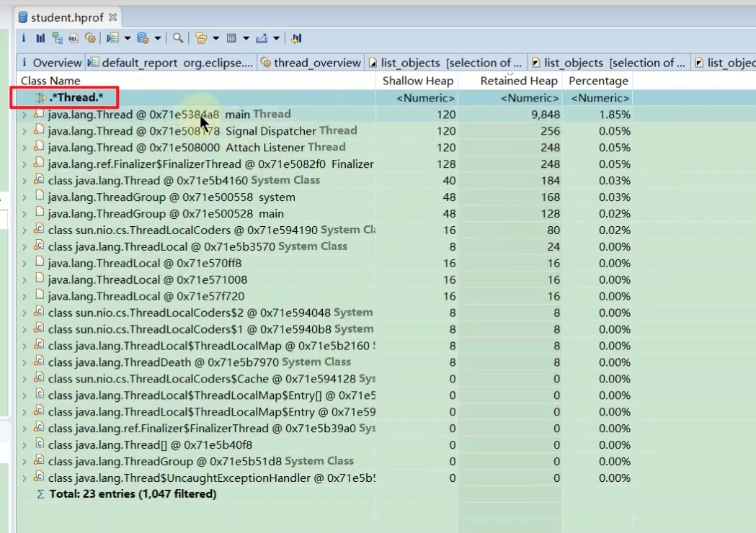The width and height of the screenshot is (756, 533).
Task: Open the Group Result By dropdown arrow
Action: pos(216,38)
